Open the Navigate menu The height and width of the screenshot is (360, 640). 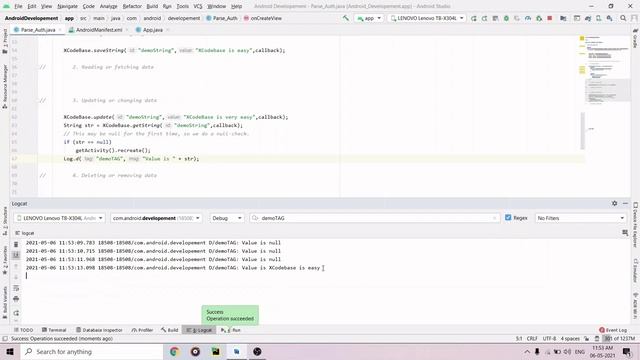click(67, 7)
